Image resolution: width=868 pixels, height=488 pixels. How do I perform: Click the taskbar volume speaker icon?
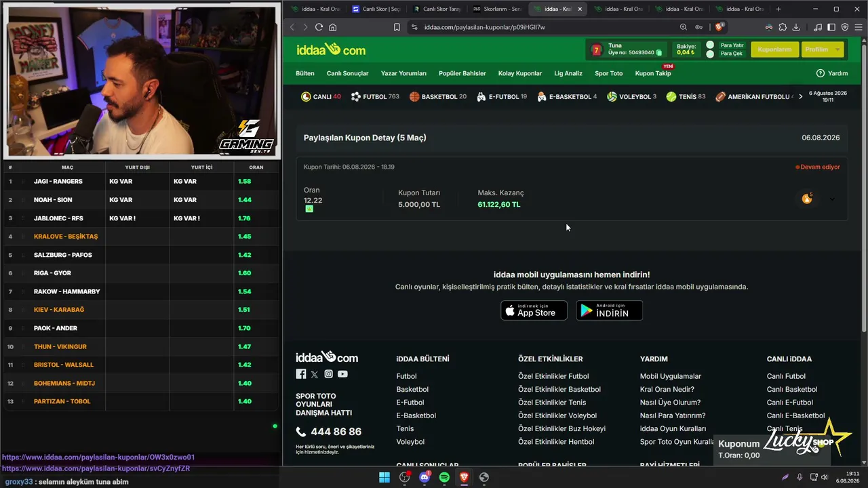coord(825,477)
